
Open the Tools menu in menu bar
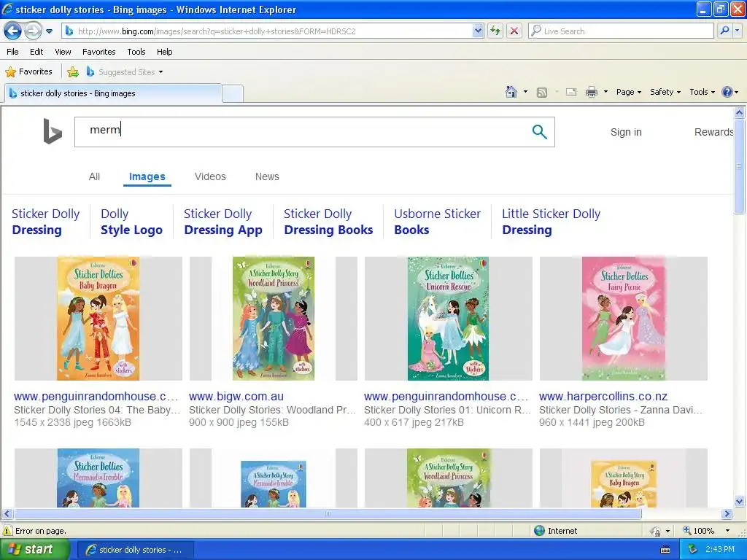pyautogui.click(x=136, y=52)
